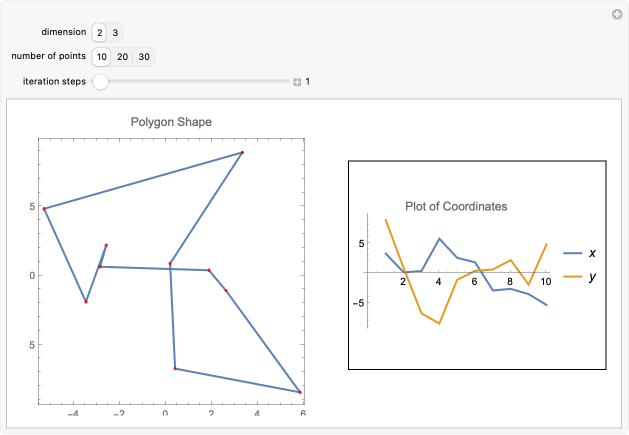Click the Polygon Shape title

pyautogui.click(x=171, y=122)
